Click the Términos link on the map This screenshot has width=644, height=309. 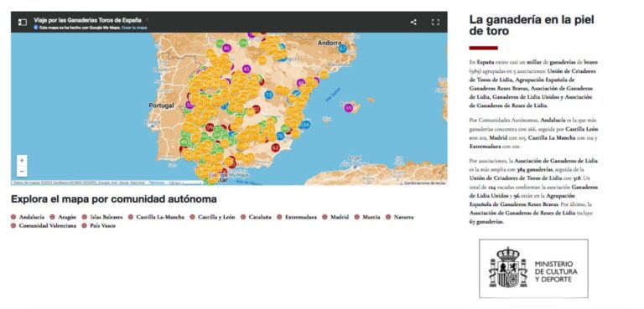(156, 183)
